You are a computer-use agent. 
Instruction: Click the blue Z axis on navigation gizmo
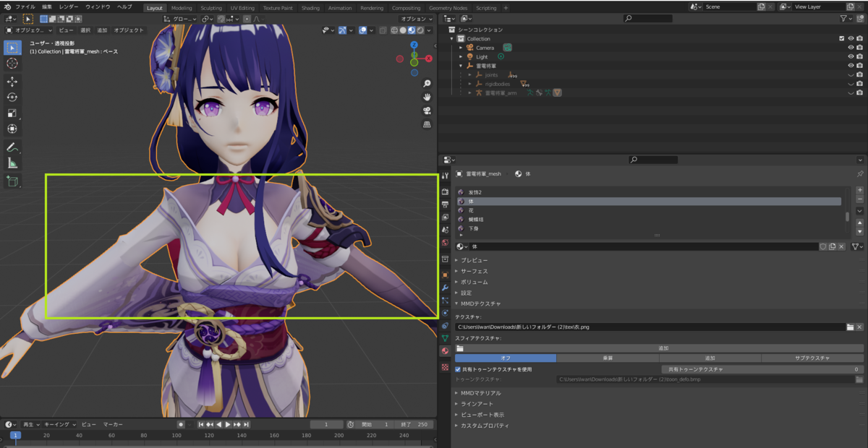[x=414, y=44]
